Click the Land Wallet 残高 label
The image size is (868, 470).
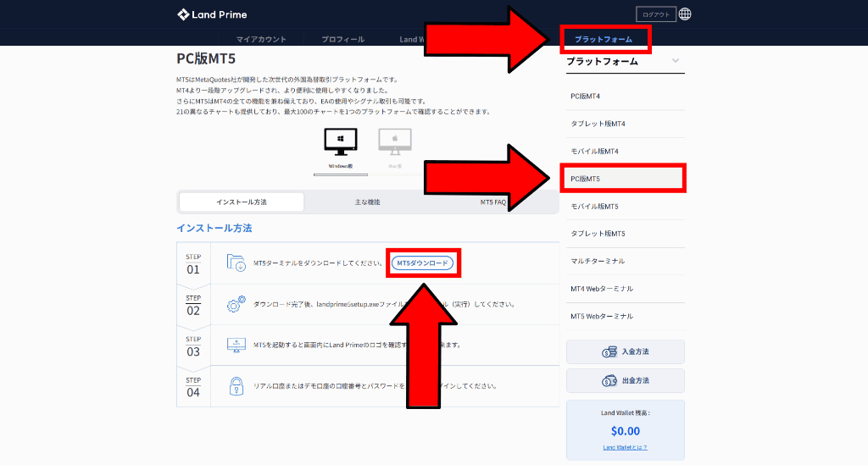point(626,412)
